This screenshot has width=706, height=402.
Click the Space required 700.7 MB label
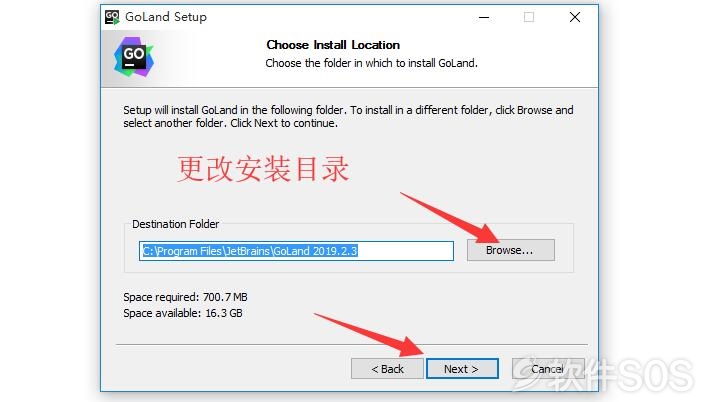[x=186, y=297]
